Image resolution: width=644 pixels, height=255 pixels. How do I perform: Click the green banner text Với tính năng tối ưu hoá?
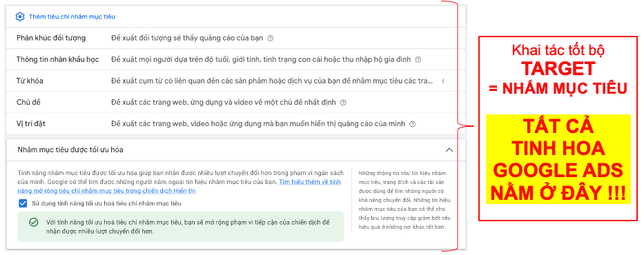pos(188,227)
